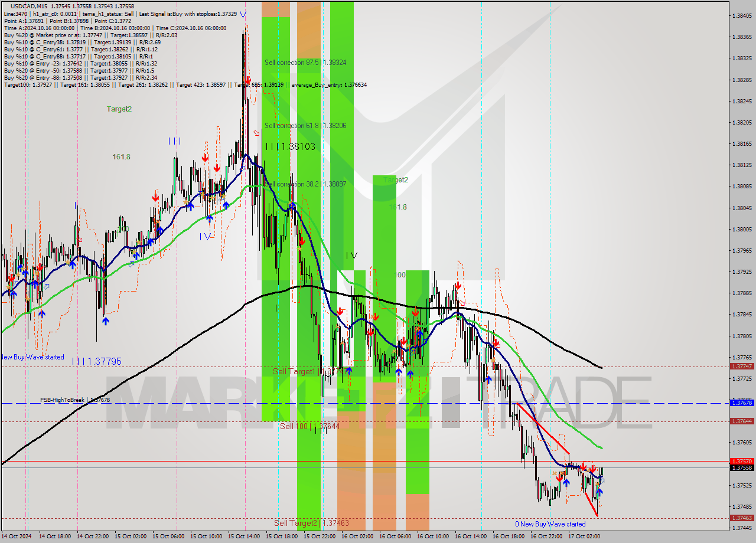Click 'FSB-HighToBreak | 1.37678' line label

pyautogui.click(x=75, y=400)
